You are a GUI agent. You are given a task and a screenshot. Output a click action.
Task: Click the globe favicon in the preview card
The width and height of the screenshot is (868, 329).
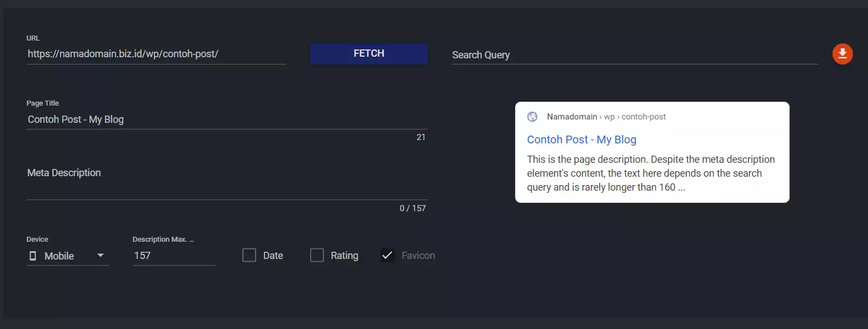[532, 117]
